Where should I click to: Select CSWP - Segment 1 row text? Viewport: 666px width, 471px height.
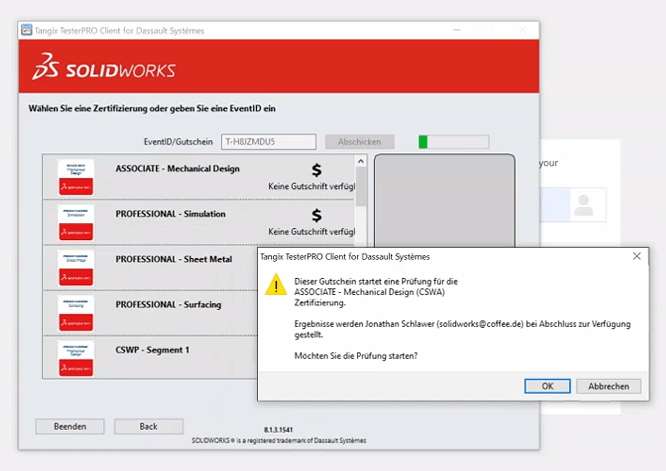(x=152, y=350)
